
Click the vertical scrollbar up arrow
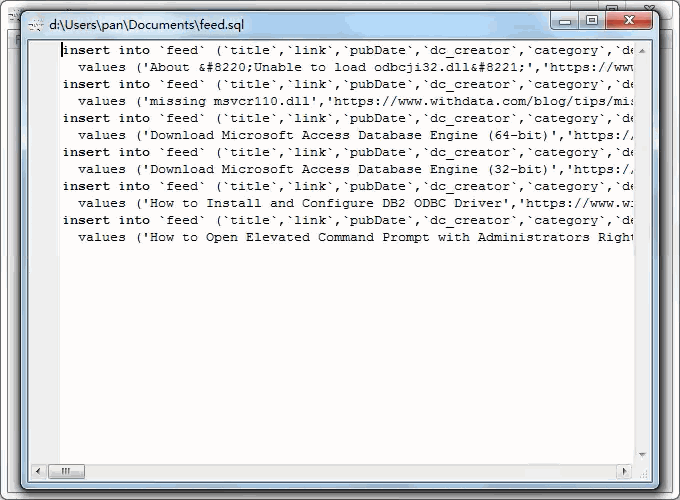click(x=642, y=51)
